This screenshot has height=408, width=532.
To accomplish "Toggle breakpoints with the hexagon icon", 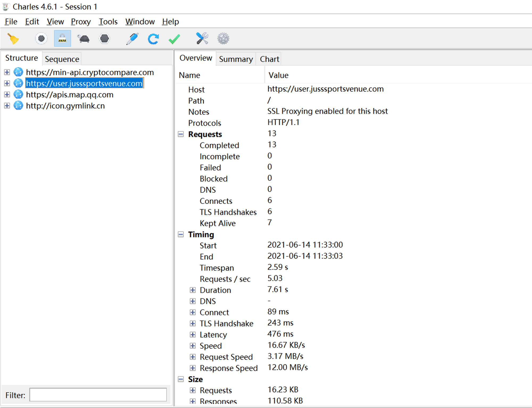I will (x=105, y=39).
